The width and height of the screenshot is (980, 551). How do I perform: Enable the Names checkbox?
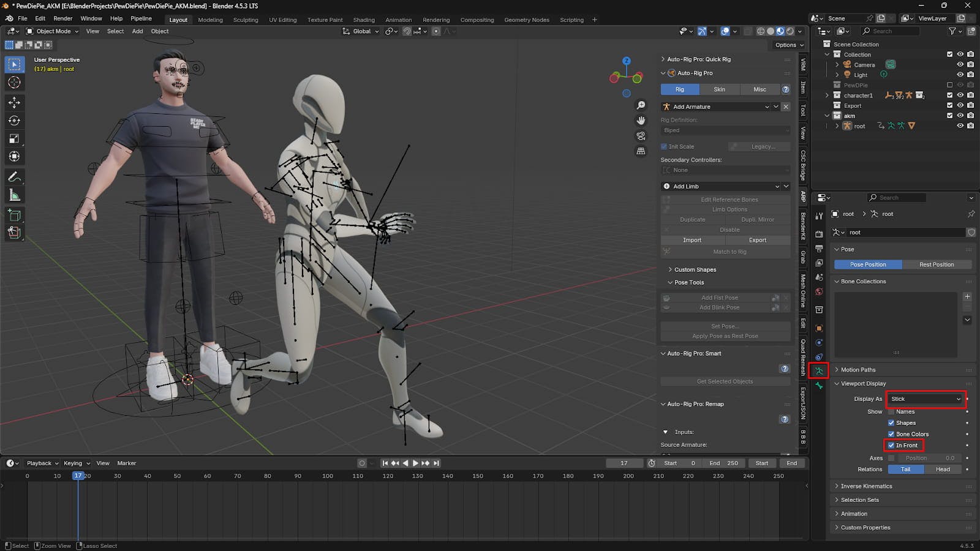(x=891, y=412)
